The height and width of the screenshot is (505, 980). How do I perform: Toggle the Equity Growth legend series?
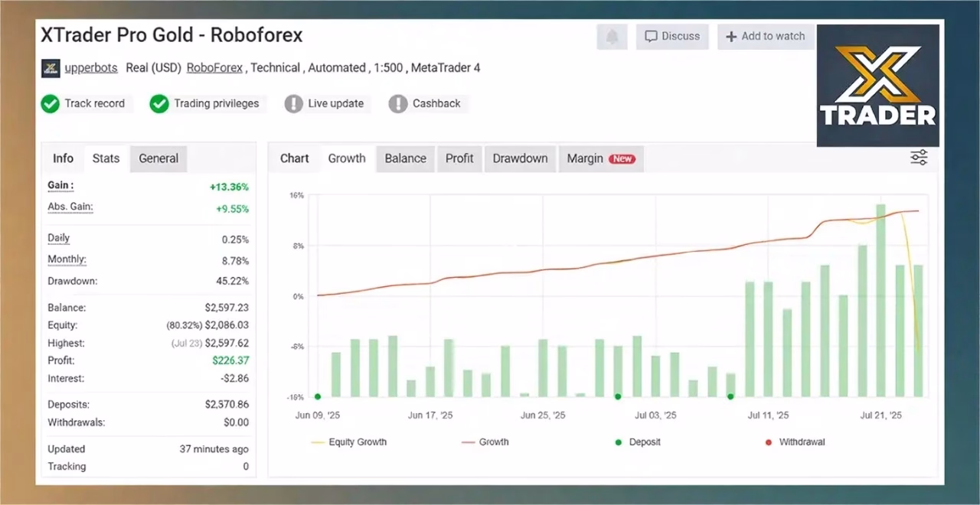pos(349,442)
